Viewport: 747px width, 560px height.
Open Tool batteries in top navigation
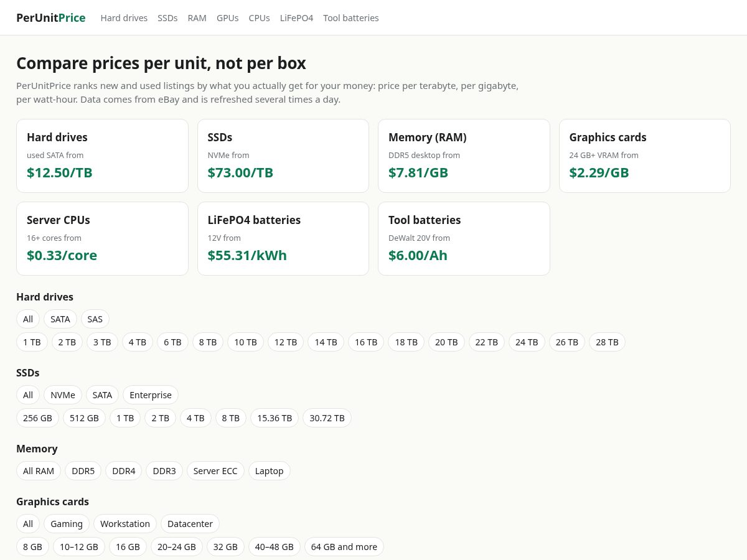click(351, 18)
